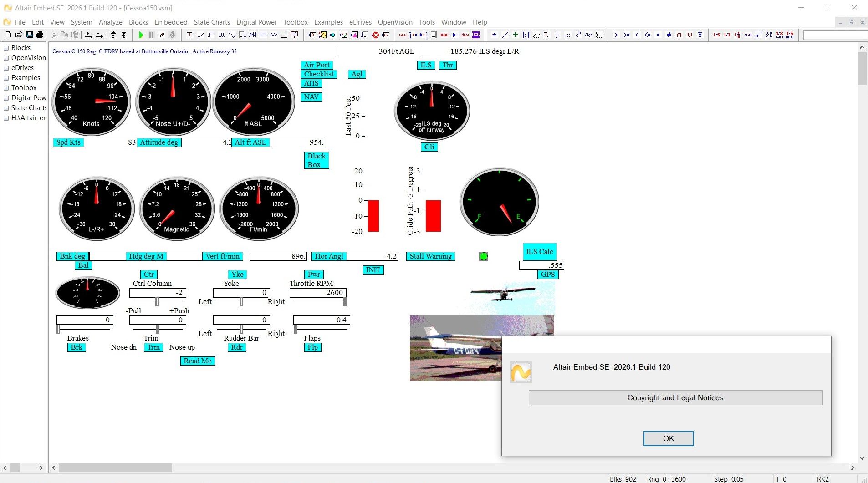This screenshot has width=868, height=483.
Task: Open the Help menu
Action: pyautogui.click(x=480, y=22)
